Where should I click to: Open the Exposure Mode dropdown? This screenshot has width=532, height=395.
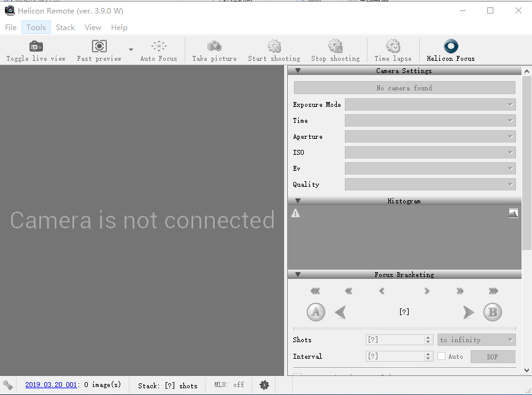tap(430, 105)
